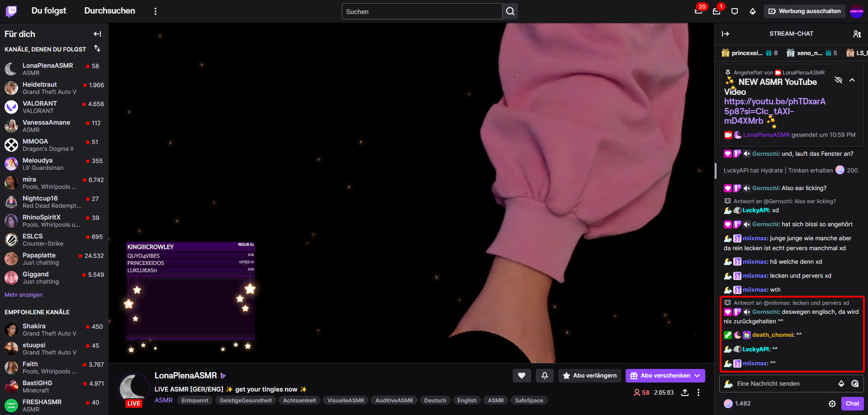Click the Bits diamond icon in header
The height and width of the screenshot is (415, 868).
753,11
